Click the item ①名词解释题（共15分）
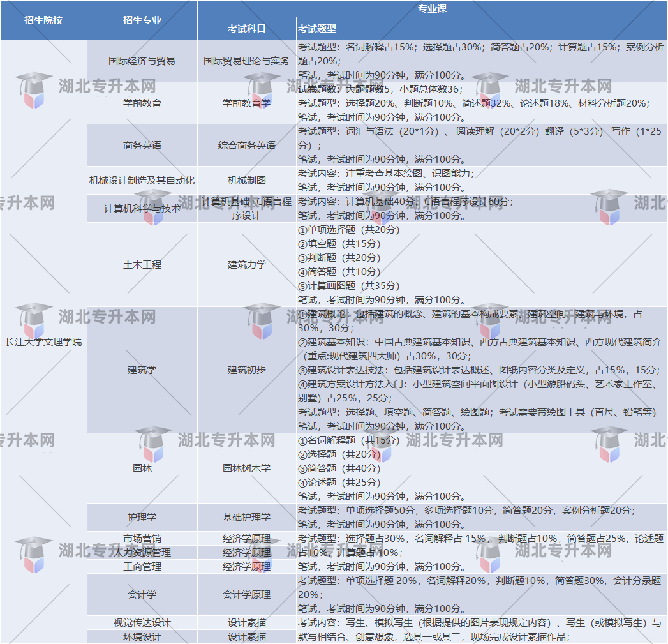This screenshot has width=668, height=644. point(349,440)
